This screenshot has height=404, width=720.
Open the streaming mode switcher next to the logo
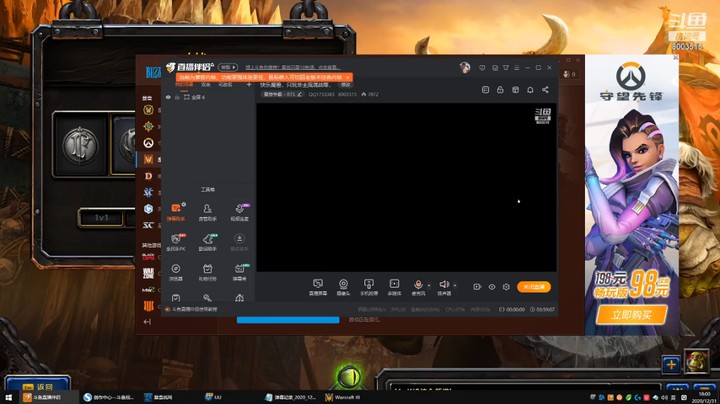[x=228, y=67]
